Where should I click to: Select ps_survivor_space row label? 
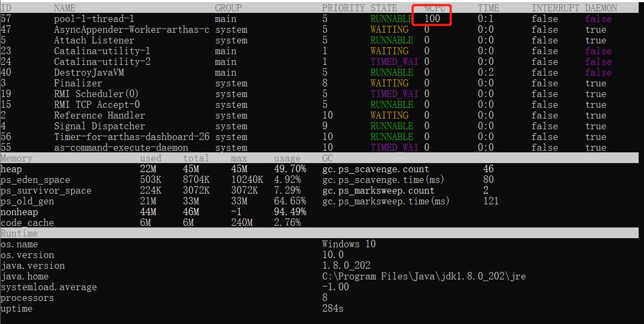click(46, 190)
